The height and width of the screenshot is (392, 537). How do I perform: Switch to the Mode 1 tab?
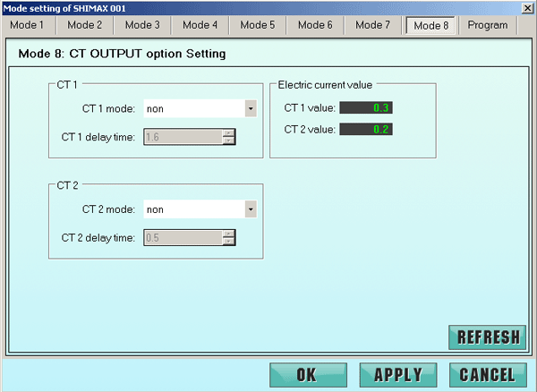(27, 25)
